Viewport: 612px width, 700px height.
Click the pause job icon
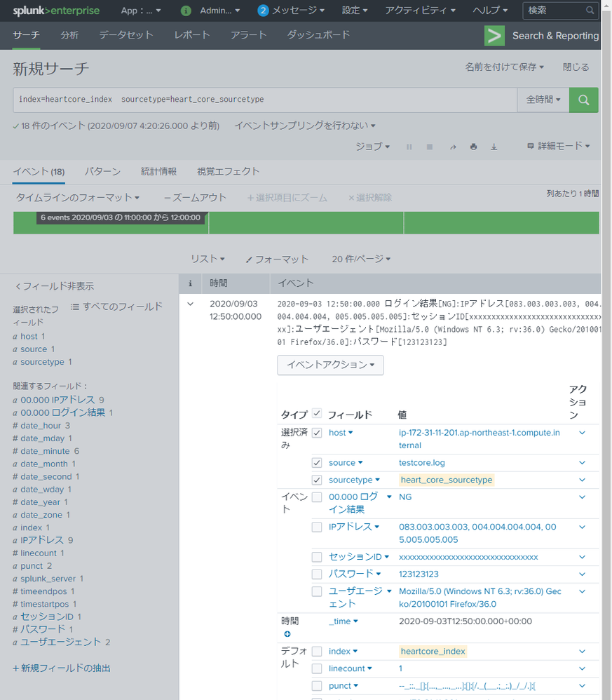(409, 147)
